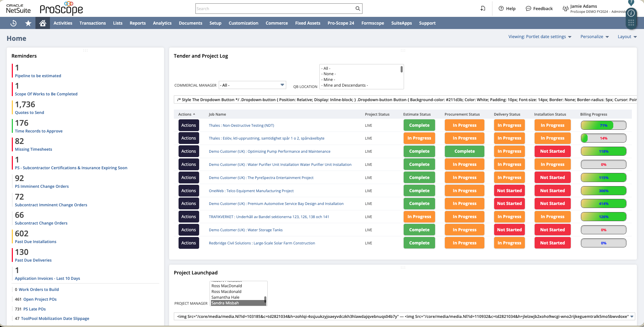Click the search magnifier icon

pos(358,8)
